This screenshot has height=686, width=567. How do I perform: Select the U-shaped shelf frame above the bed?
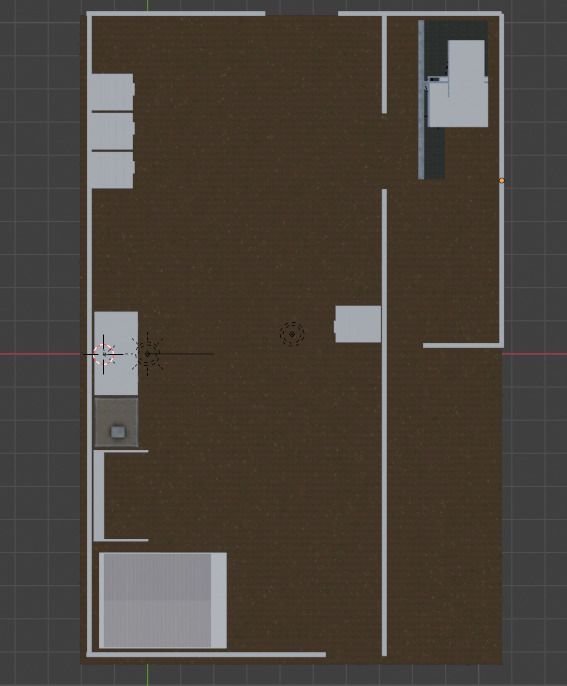pos(120,496)
